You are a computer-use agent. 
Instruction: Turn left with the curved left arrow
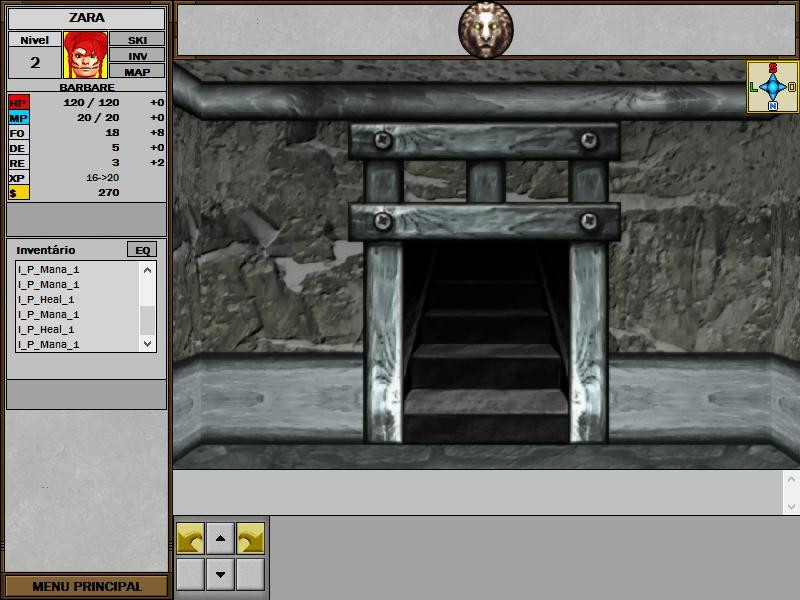[x=190, y=538]
